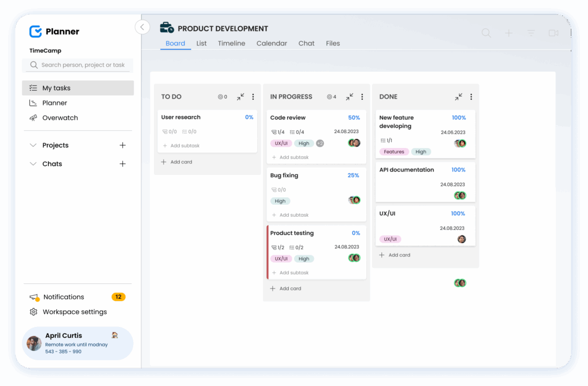Switch to the Timeline tab
The height and width of the screenshot is (386, 588).
pos(231,43)
